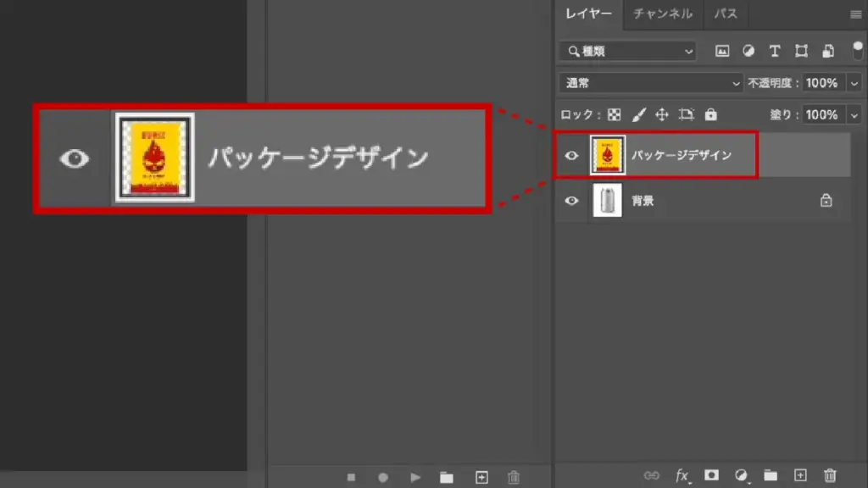
Task: Filter layers by adjustment layer icon
Action: point(748,51)
